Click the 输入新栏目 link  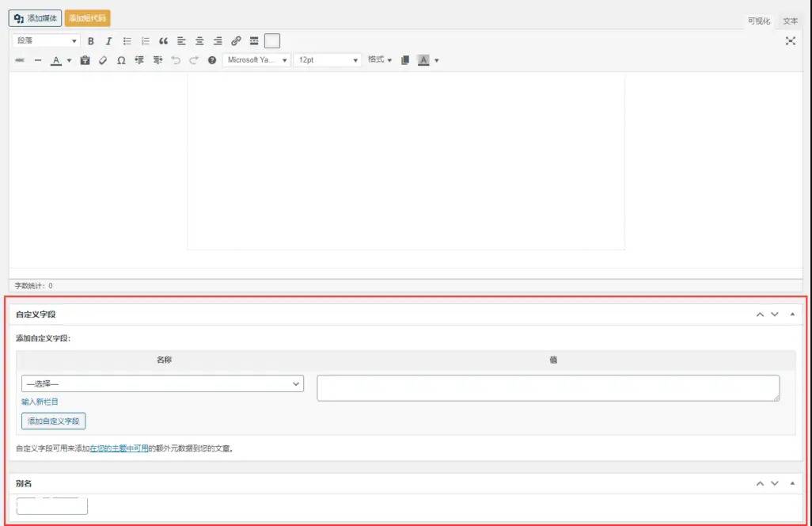pos(40,402)
